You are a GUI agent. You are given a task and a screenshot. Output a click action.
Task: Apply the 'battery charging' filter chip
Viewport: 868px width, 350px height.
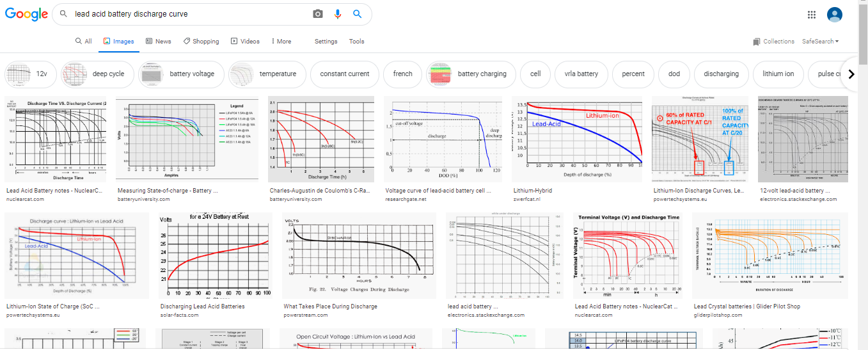[x=471, y=74]
